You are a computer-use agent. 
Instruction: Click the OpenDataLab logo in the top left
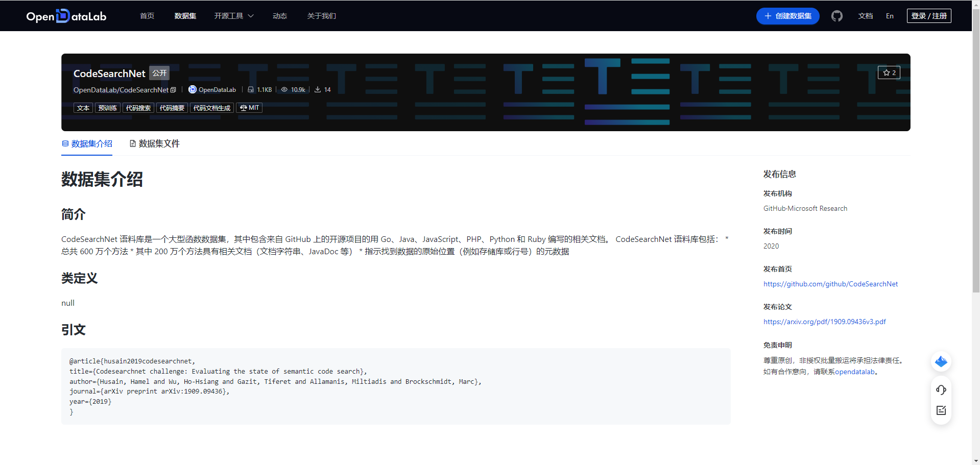click(x=66, y=16)
